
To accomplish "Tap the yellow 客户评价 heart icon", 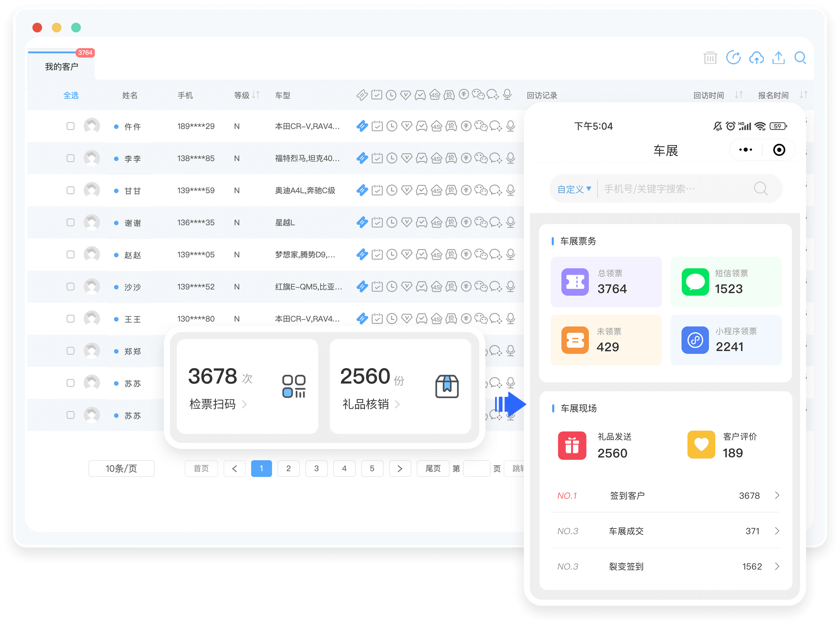I will tap(701, 444).
